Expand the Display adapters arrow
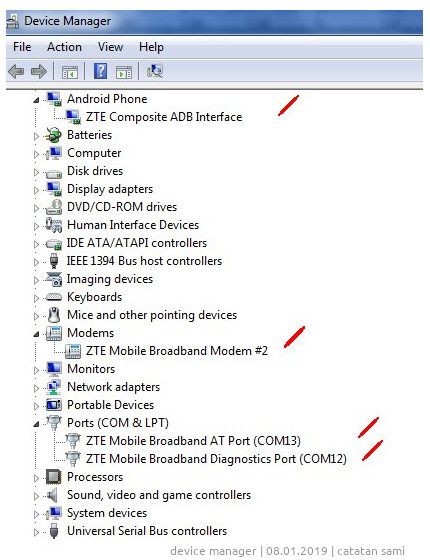The width and height of the screenshot is (430, 560). 36,190
